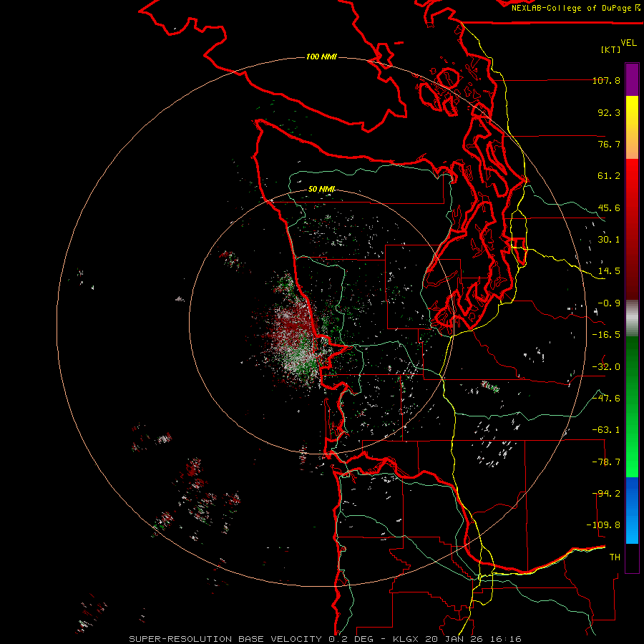The height and width of the screenshot is (644, 644).
Task: Click the purple segment of velocity color bar
Action: [x=632, y=80]
